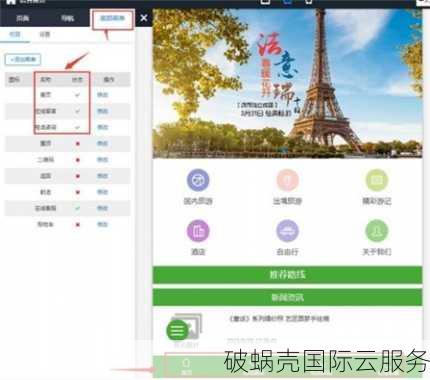This screenshot has width=430, height=380.
Task: Open the light green travel notes icon
Action: point(377,180)
